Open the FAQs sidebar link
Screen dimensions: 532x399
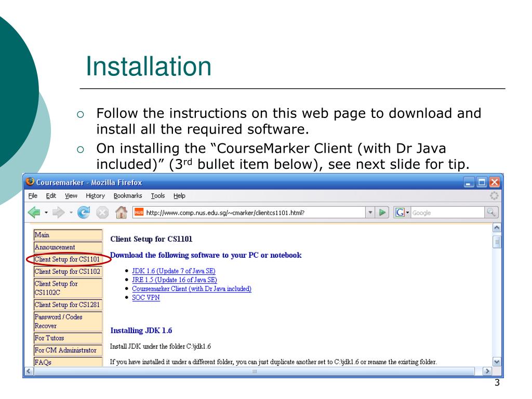tap(68, 362)
